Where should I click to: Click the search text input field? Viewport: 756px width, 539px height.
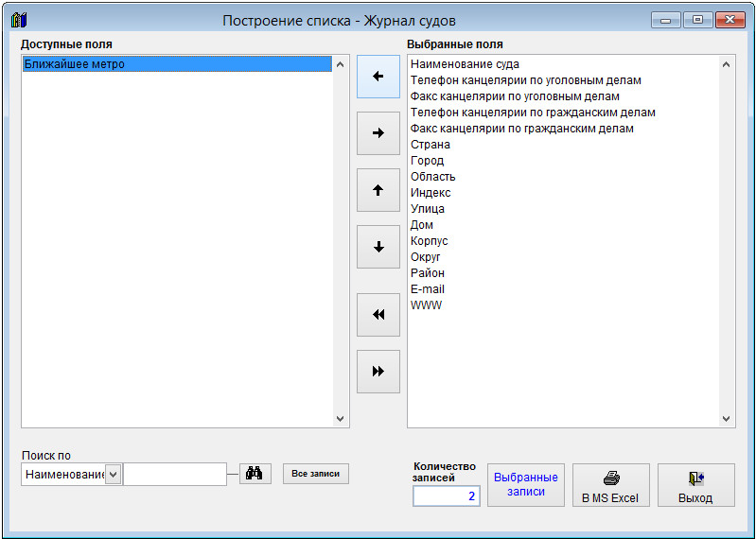(175, 475)
